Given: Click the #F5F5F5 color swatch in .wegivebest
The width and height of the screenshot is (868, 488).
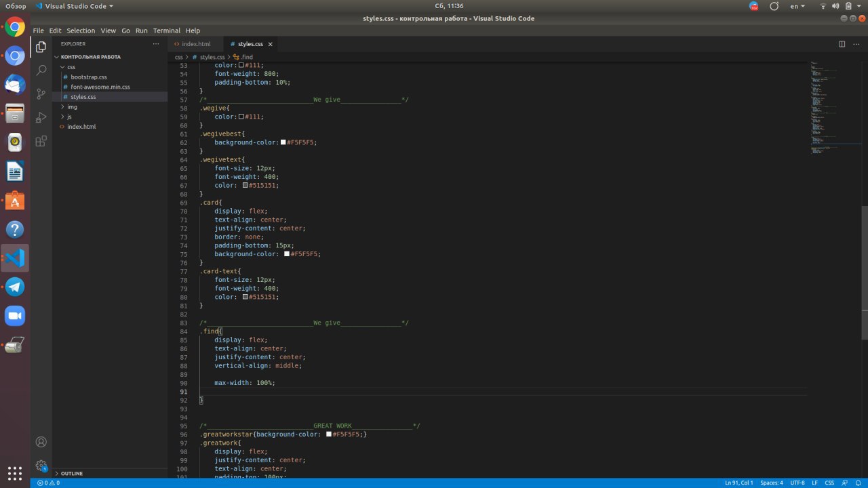Looking at the screenshot, I should click(283, 142).
